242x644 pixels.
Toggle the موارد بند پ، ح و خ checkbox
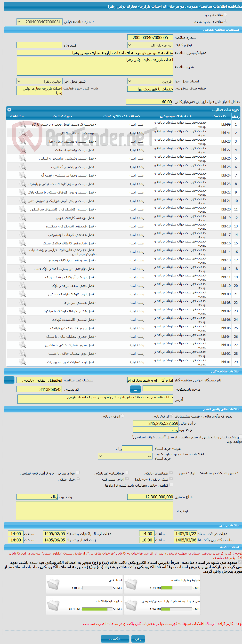(78, 473)
